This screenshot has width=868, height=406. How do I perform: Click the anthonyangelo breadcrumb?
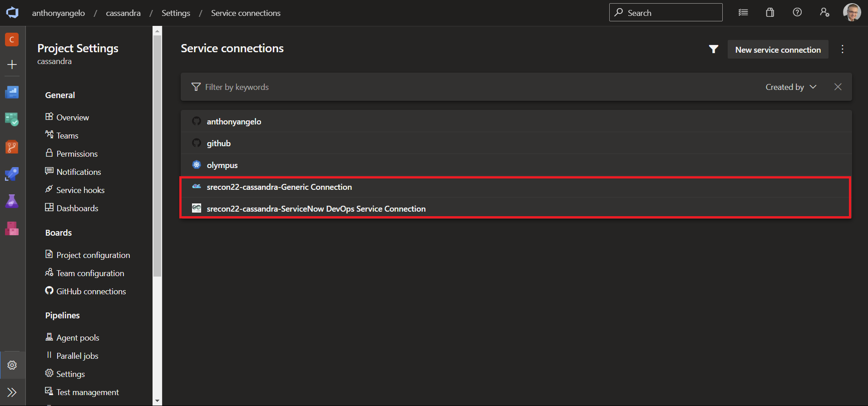(58, 13)
